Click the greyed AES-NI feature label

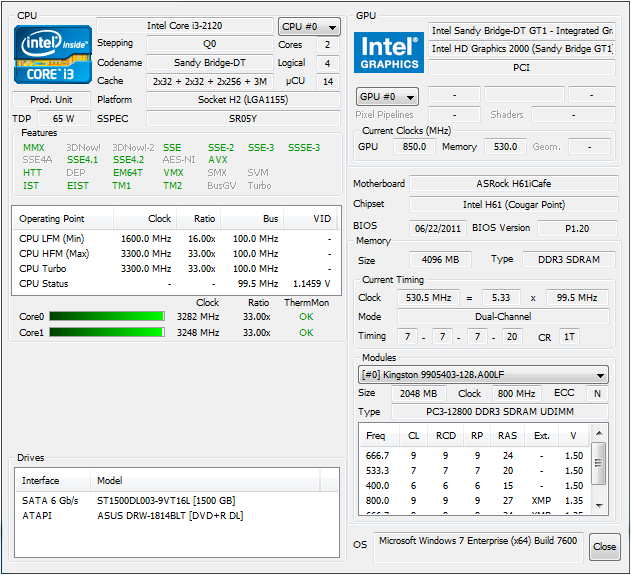click(x=179, y=160)
